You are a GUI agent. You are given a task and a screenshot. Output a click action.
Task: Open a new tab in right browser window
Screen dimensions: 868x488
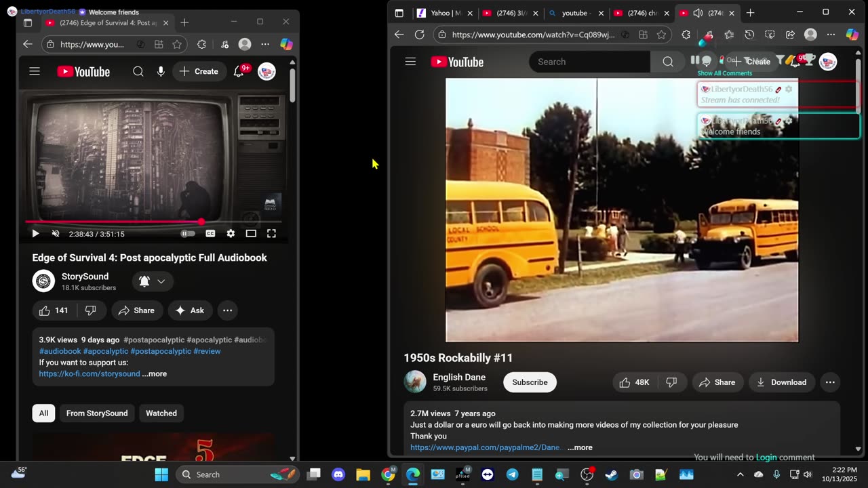click(x=750, y=13)
